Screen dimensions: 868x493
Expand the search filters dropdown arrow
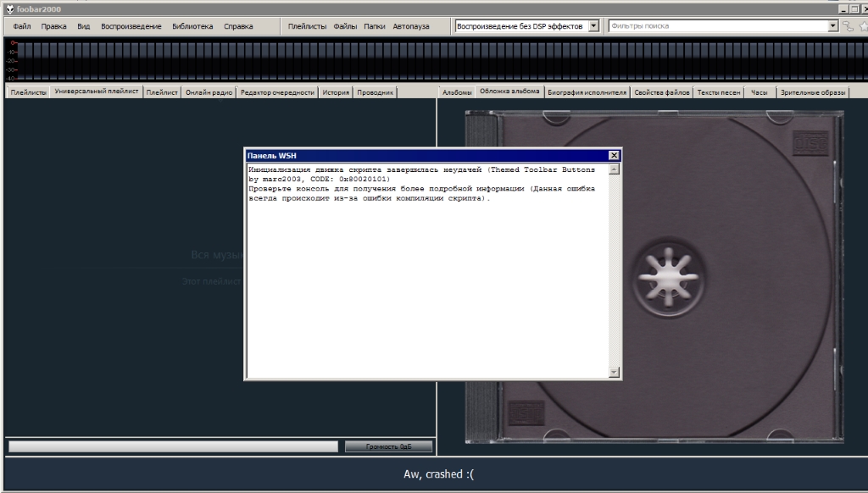[832, 26]
